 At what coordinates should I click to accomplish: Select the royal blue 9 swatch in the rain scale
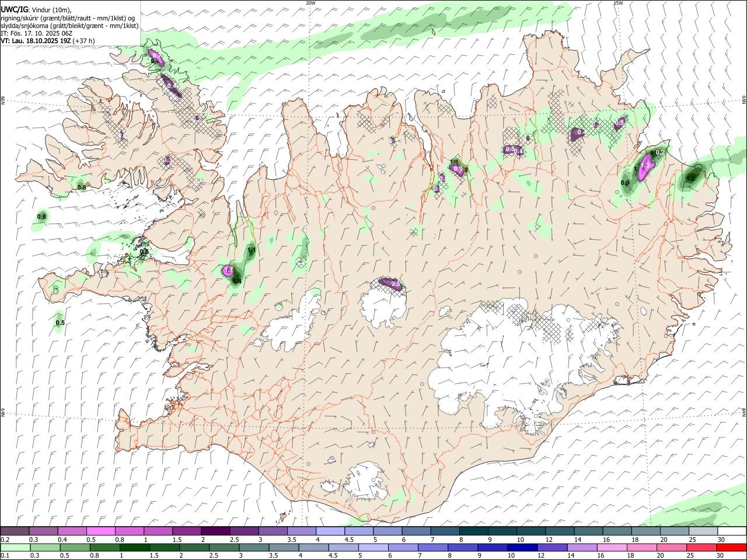click(x=493, y=548)
